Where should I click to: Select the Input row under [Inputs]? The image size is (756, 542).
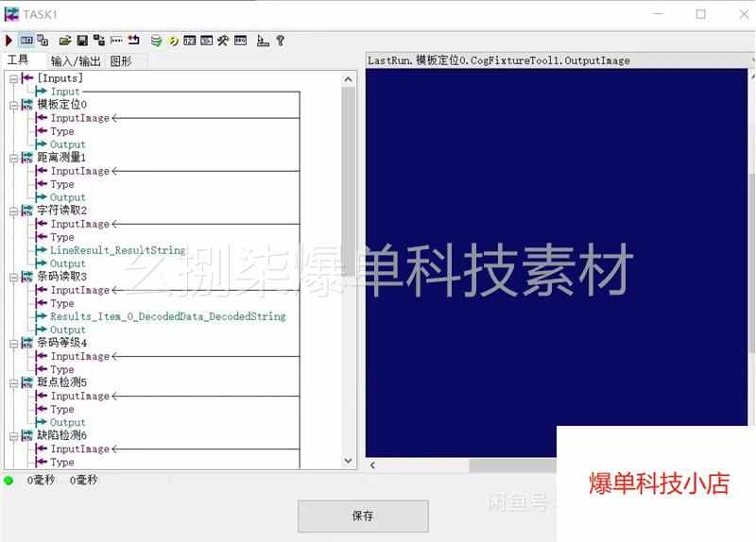(65, 92)
